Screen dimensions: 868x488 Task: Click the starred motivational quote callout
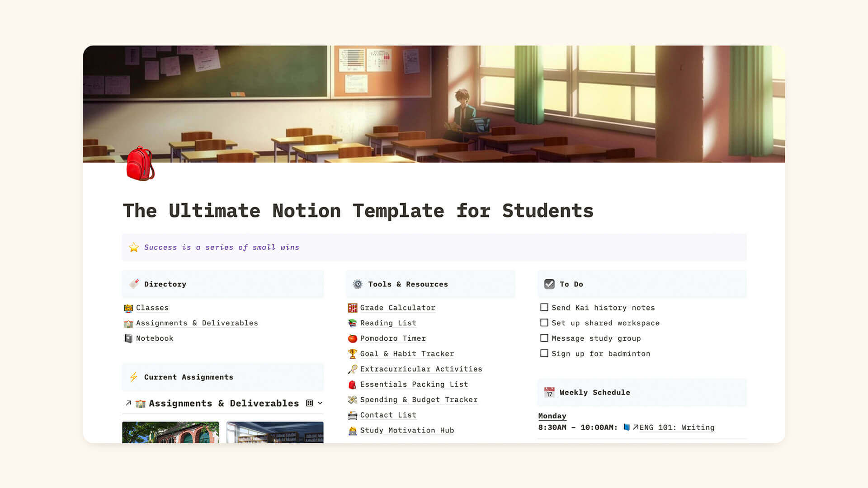434,247
